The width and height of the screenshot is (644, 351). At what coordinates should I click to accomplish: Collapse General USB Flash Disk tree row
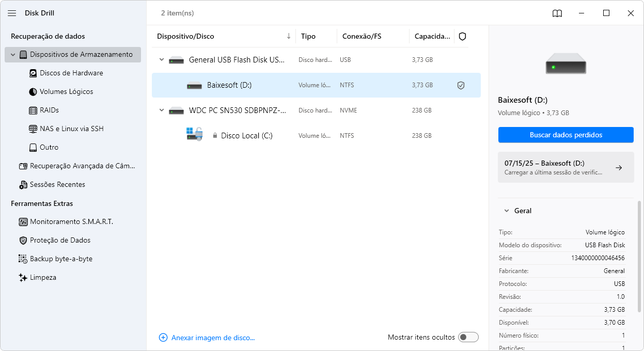[162, 60]
